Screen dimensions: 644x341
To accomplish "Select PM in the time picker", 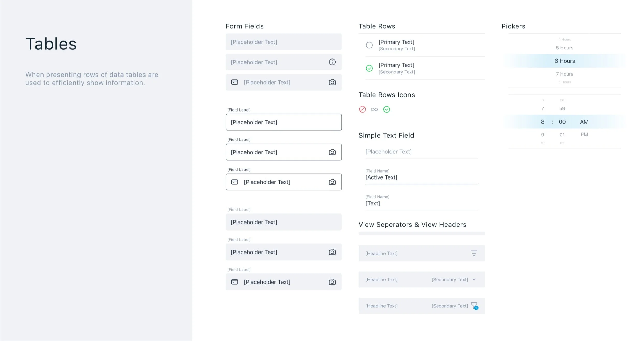I will (x=584, y=135).
